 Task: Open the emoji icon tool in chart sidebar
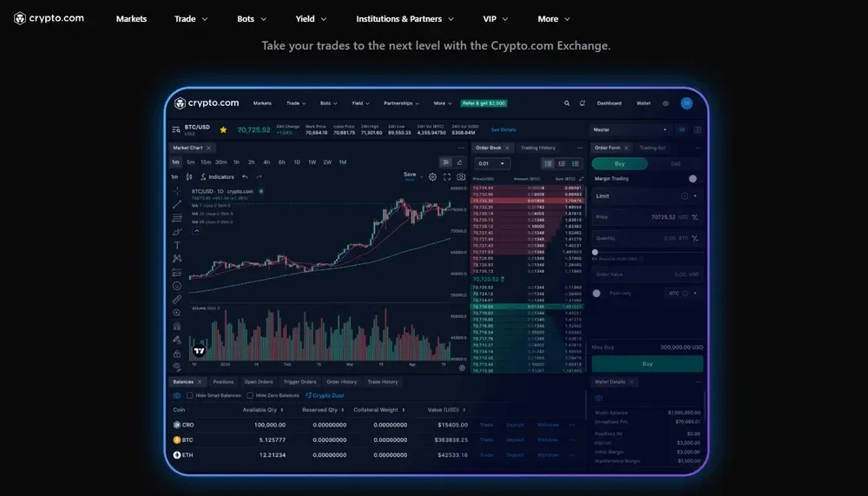(176, 286)
